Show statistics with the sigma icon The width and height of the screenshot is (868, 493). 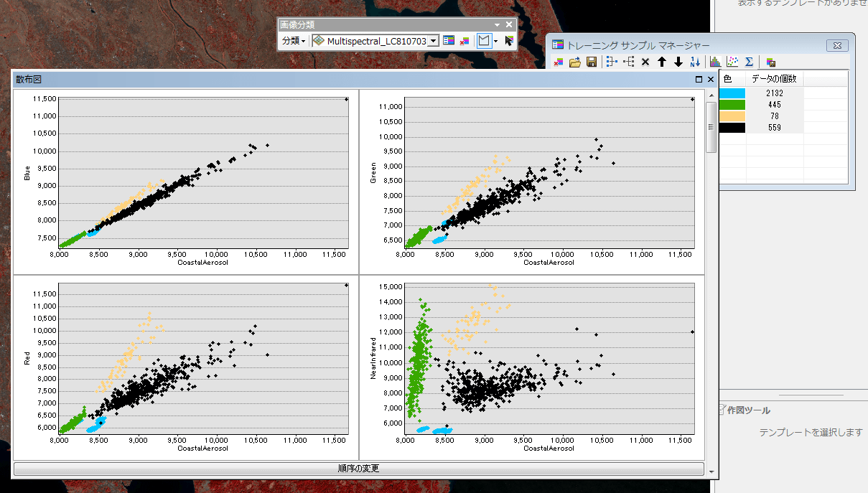[749, 62]
